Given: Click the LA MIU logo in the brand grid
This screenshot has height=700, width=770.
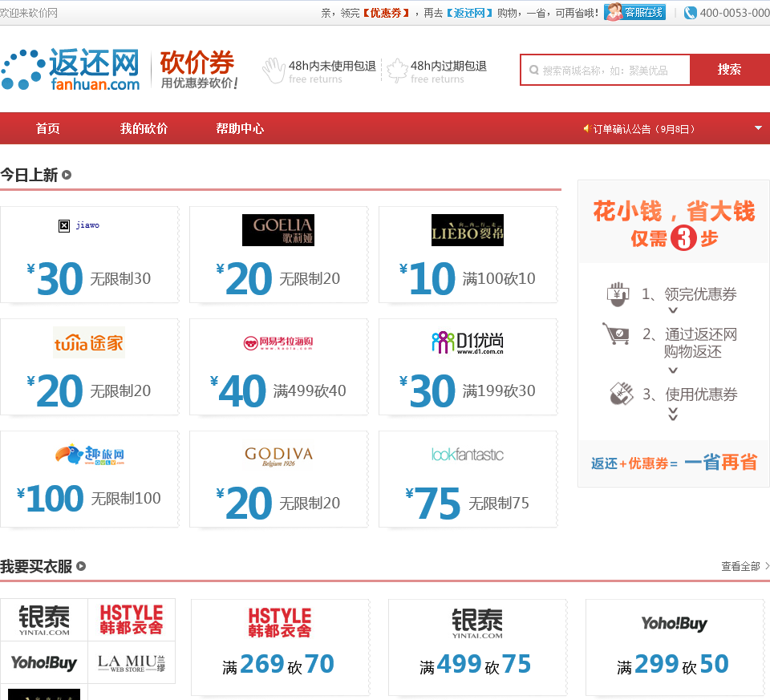Looking at the screenshot, I should (x=131, y=662).
